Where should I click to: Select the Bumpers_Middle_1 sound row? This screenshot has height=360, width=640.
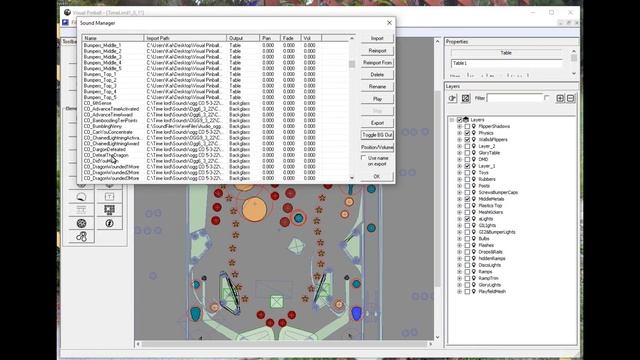tap(216, 45)
